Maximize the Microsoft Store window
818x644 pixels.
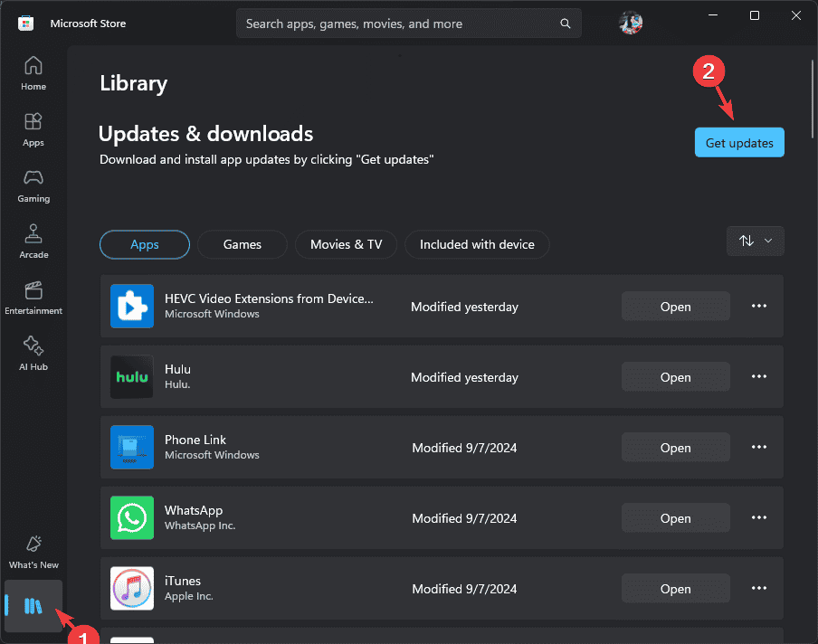(755, 15)
